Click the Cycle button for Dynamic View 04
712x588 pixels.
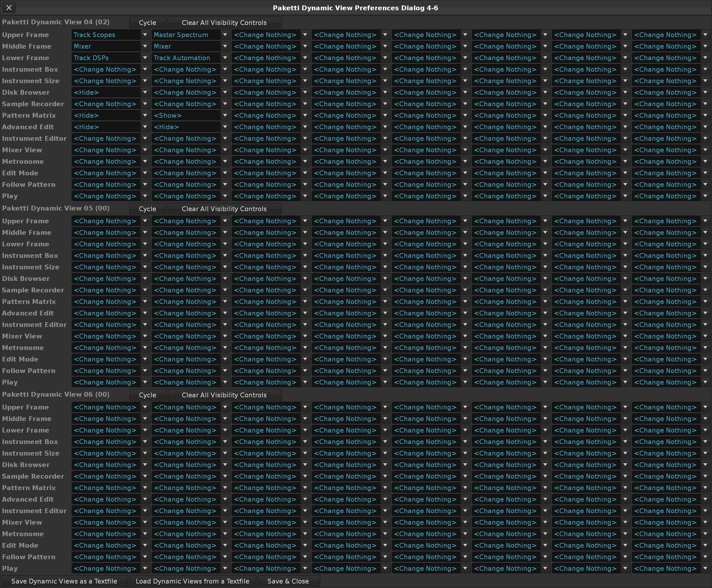148,23
